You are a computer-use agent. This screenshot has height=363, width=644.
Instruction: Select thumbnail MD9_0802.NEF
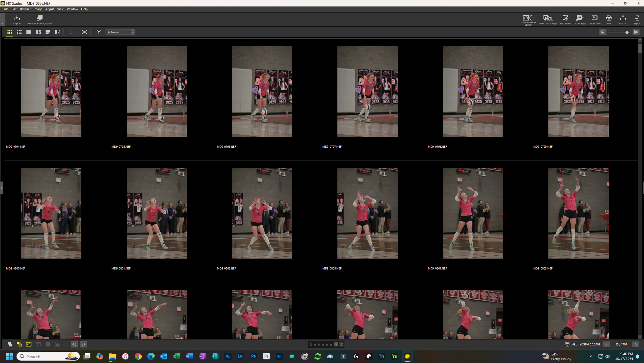coord(262,213)
